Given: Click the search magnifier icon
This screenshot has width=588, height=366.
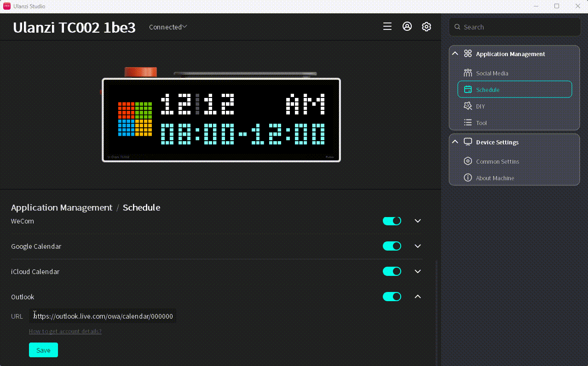Looking at the screenshot, I should coord(457,27).
